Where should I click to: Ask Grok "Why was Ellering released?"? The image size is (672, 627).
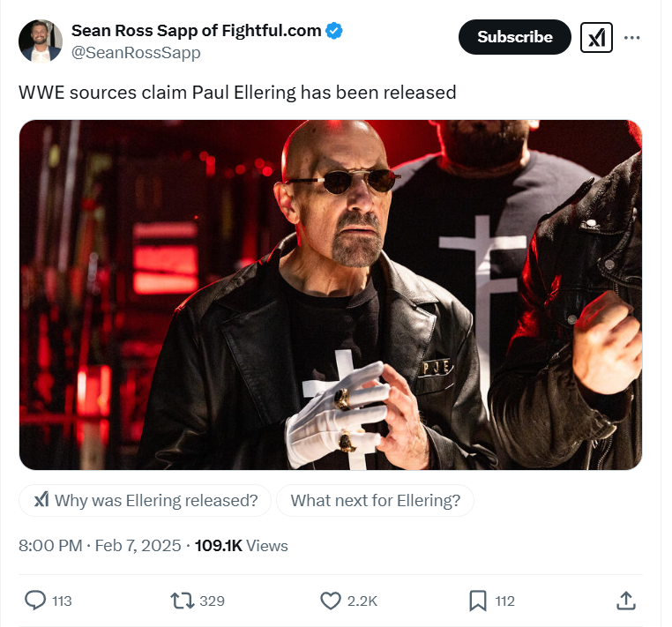click(x=145, y=500)
